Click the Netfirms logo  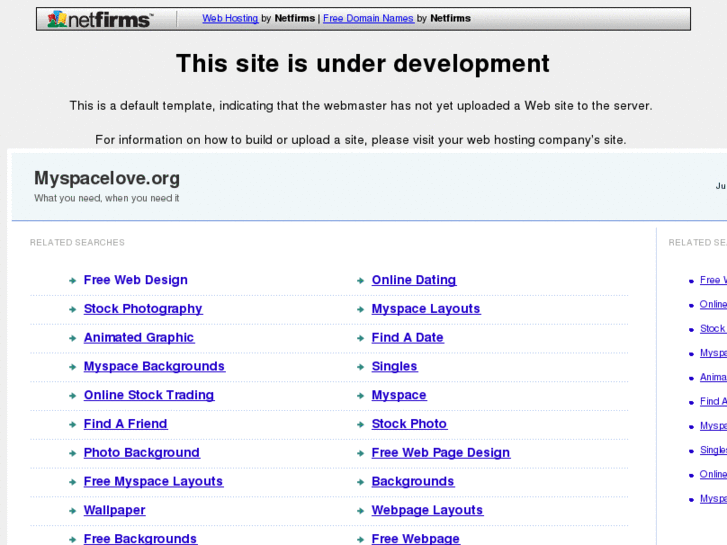(100, 19)
